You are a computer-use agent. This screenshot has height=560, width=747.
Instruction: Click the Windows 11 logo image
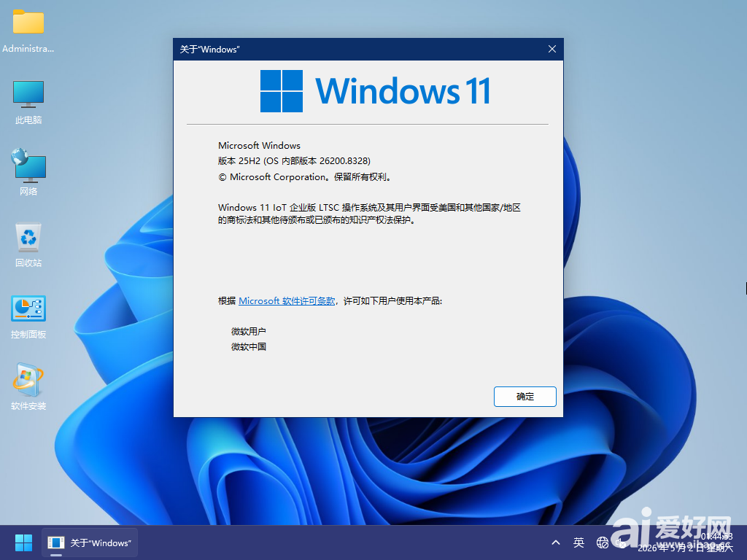375,91
